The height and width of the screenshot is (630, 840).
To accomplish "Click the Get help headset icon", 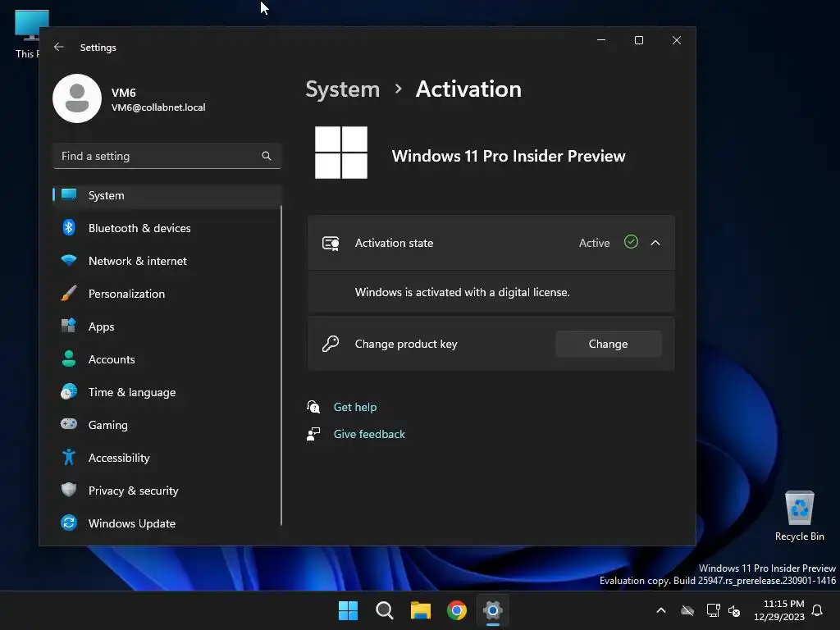I will point(313,407).
